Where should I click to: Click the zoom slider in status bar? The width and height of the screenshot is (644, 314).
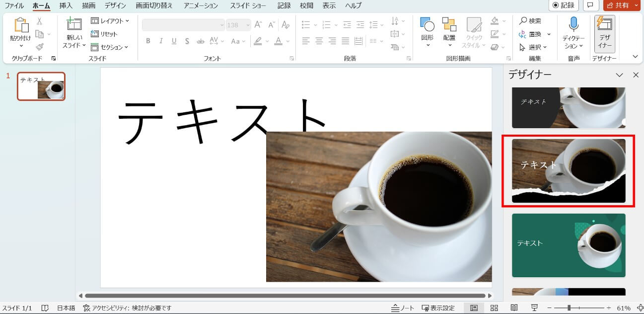569,308
